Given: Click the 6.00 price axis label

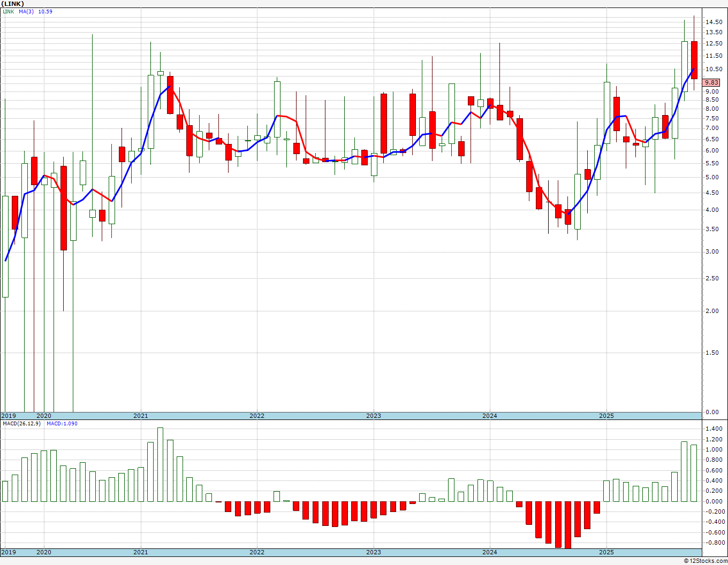Looking at the screenshot, I should [x=712, y=150].
